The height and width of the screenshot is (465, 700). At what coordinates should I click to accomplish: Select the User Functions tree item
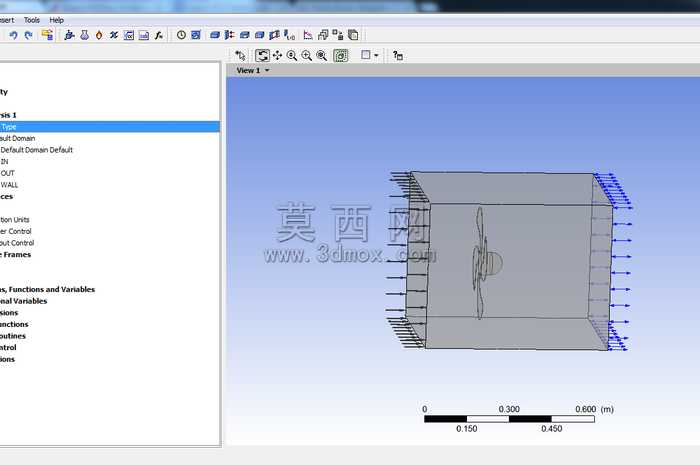pos(14,324)
